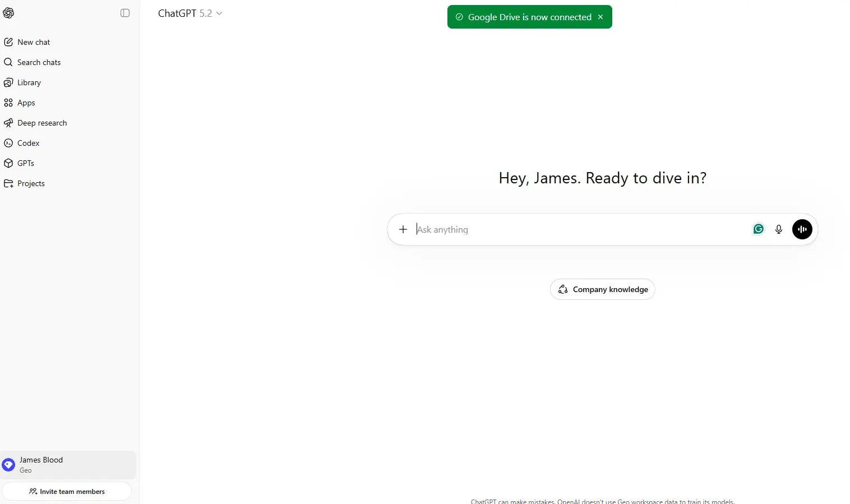Click Invite team members
This screenshot has height=504, width=850.
[67, 491]
